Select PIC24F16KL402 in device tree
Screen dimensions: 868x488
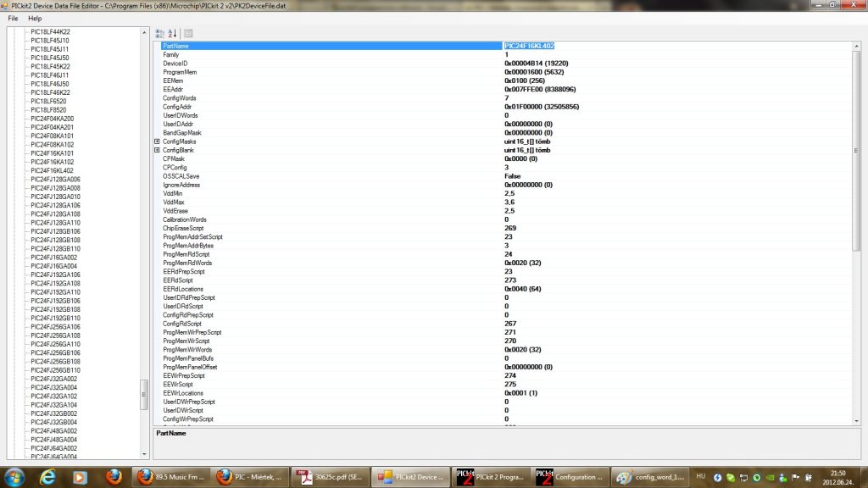point(52,170)
